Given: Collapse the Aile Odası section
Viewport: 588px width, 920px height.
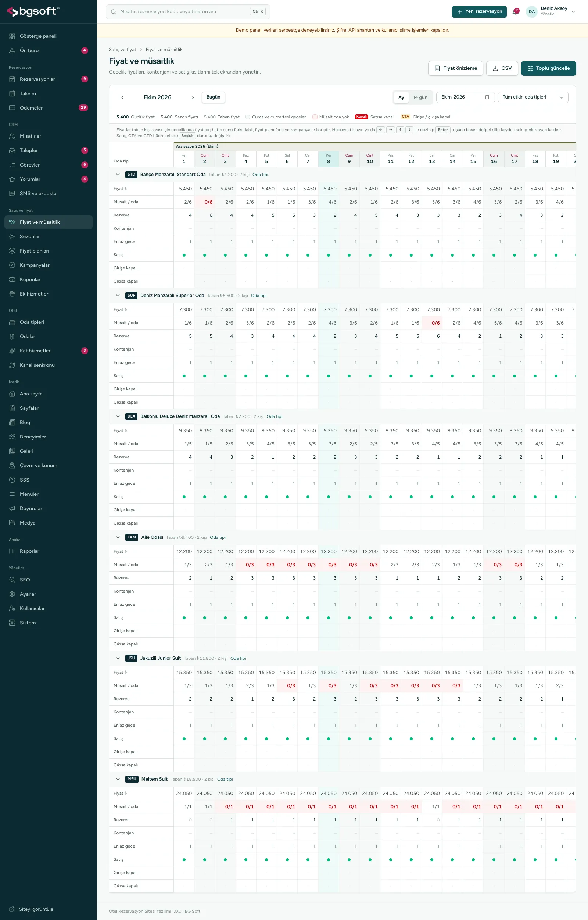Looking at the screenshot, I should pos(118,537).
